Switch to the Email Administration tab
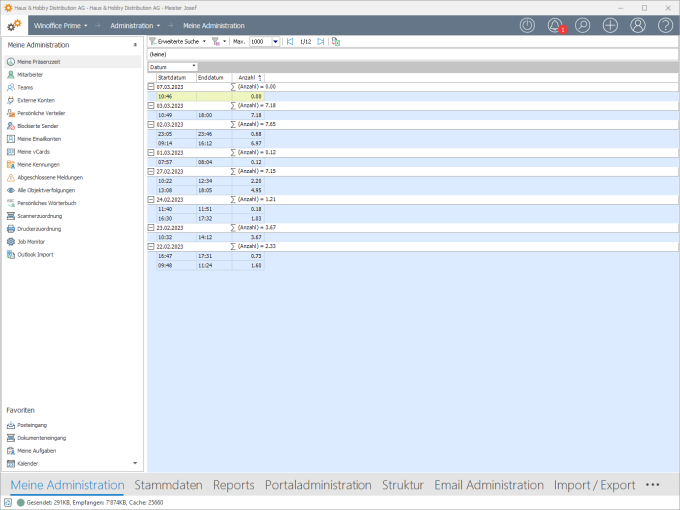 click(x=488, y=485)
